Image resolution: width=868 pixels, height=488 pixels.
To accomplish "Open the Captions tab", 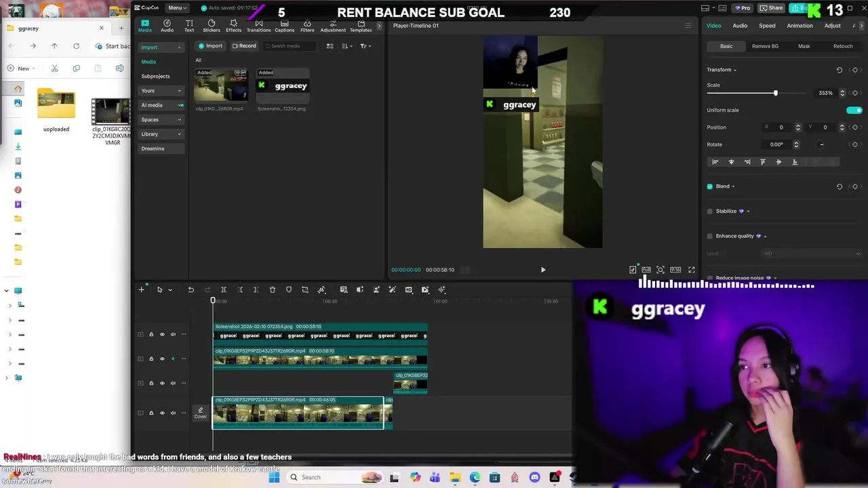I will [284, 26].
